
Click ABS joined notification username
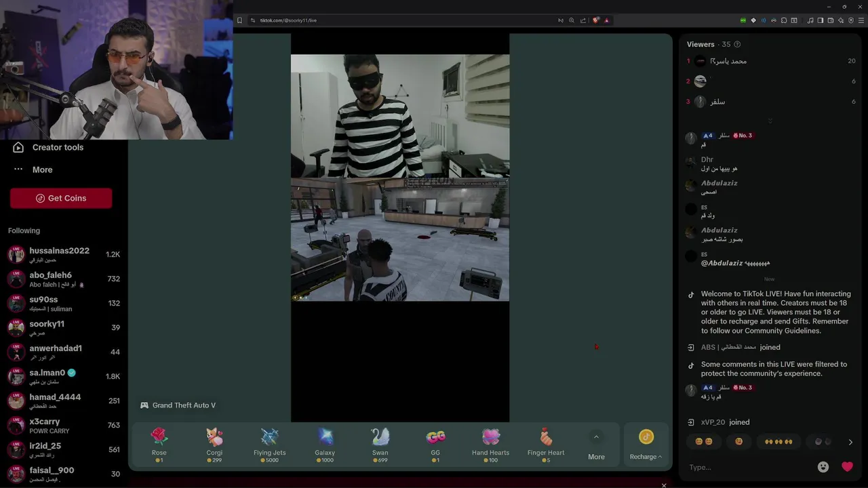[x=728, y=347]
